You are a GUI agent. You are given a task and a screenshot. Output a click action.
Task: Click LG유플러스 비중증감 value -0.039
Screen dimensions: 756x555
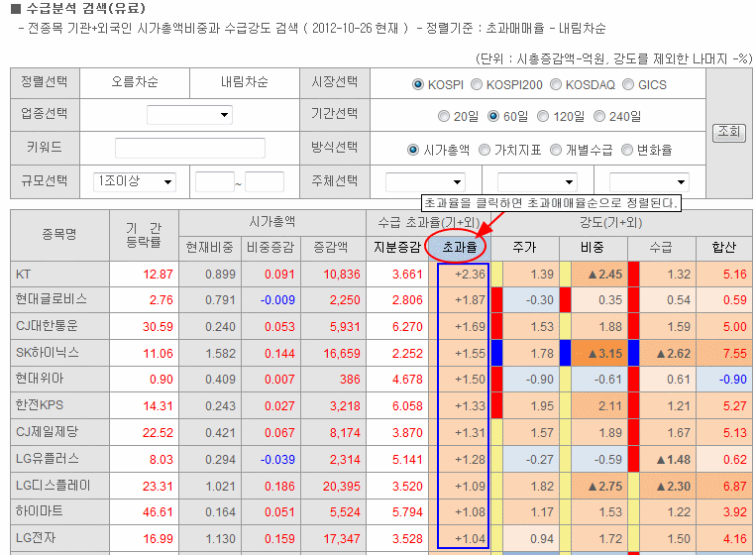coord(277,460)
